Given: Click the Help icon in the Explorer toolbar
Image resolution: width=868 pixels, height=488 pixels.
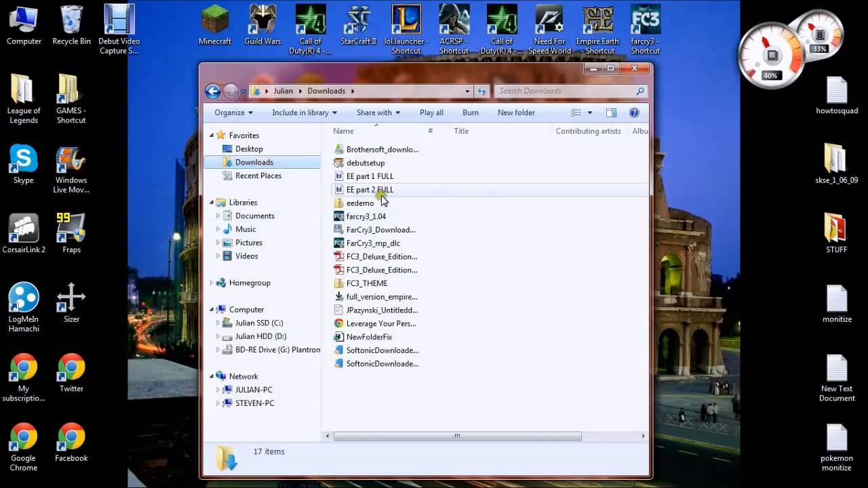Looking at the screenshot, I should coord(634,113).
